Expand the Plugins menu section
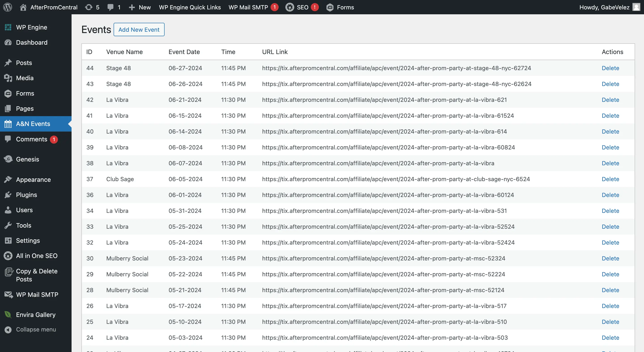 (26, 194)
